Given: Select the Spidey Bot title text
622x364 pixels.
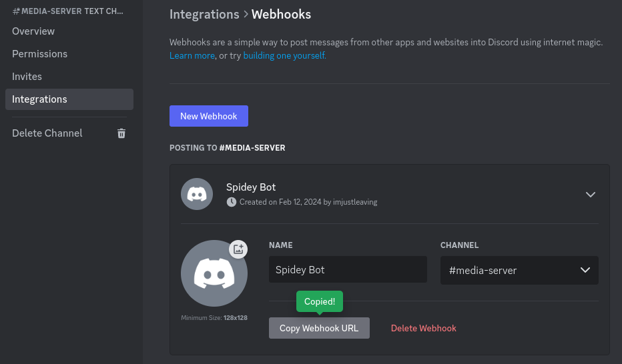Looking at the screenshot, I should click(251, 187).
